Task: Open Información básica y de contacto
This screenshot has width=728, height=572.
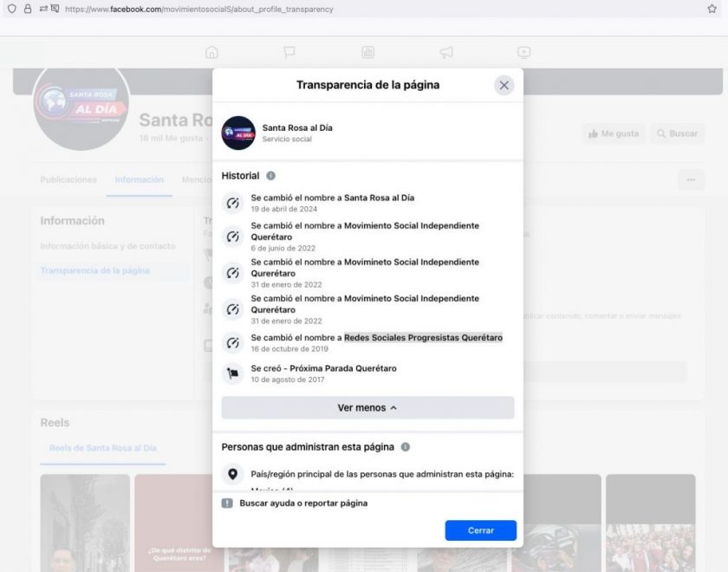Action: (107, 246)
